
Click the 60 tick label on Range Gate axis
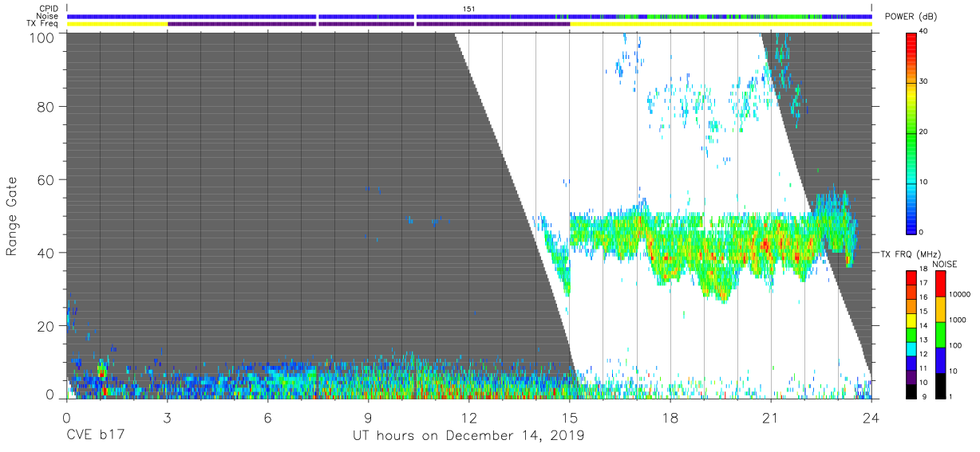[45, 180]
